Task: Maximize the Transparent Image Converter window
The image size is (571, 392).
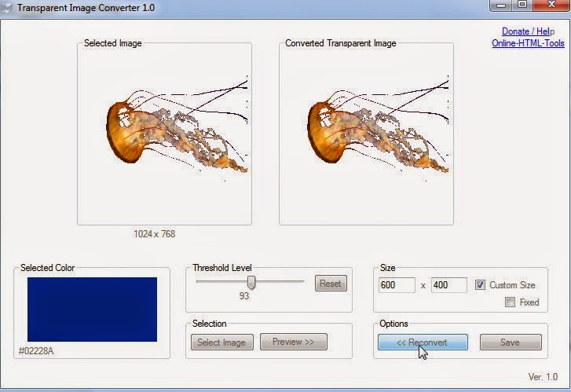Action: point(522,5)
